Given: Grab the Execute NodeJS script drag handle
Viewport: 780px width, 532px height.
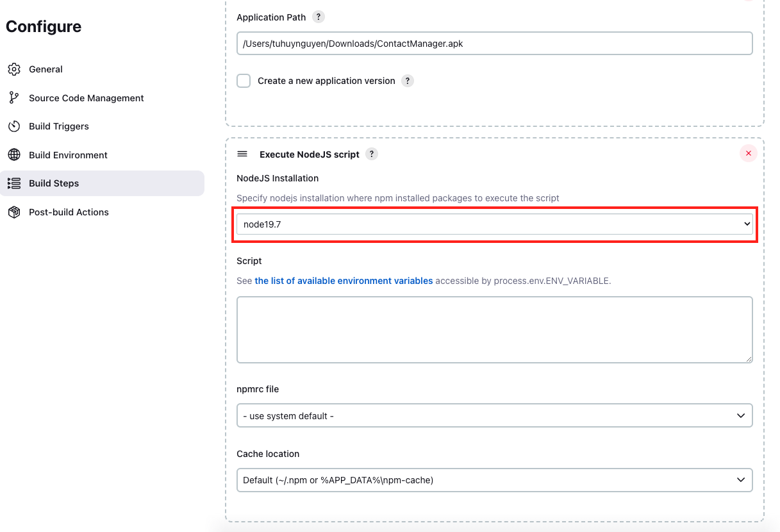Looking at the screenshot, I should (x=242, y=154).
